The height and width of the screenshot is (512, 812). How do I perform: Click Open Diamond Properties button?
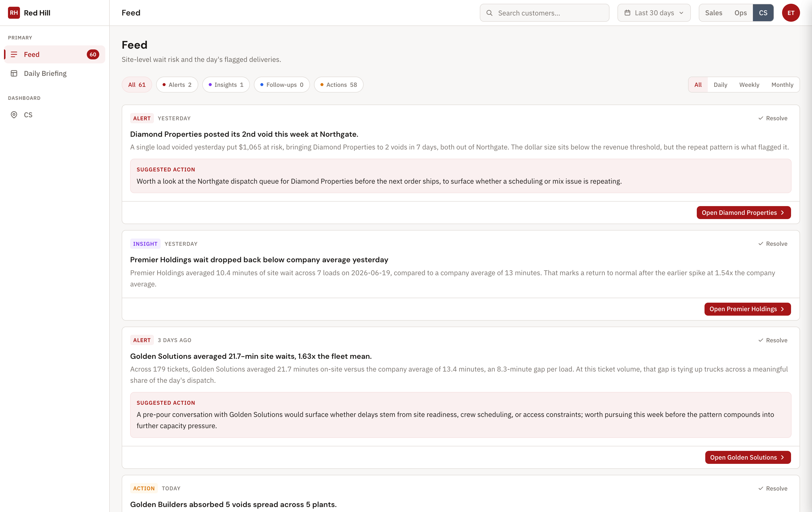(744, 213)
